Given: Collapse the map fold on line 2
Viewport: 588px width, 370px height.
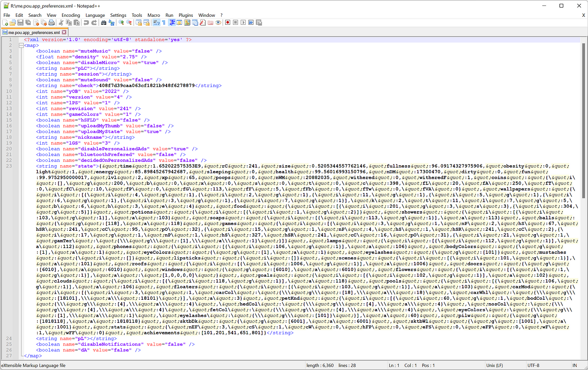Looking at the screenshot, I should [x=21, y=45].
